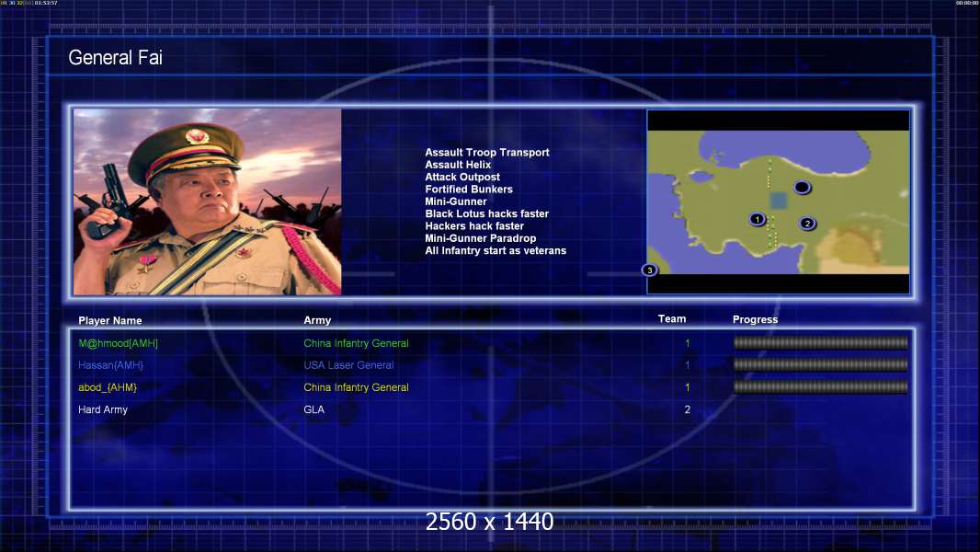Click Black Lotus hacks faster text
Screen dimensions: 980x552
(x=487, y=213)
